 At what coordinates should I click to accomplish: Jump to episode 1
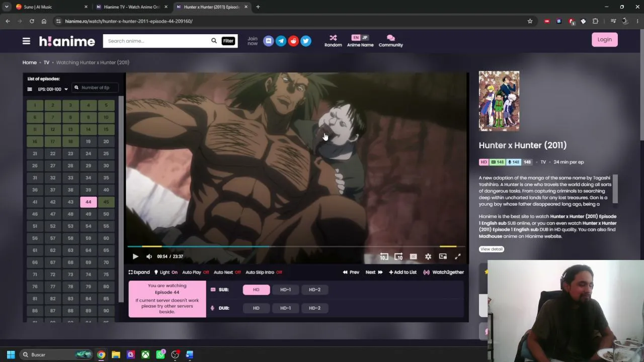click(35, 105)
